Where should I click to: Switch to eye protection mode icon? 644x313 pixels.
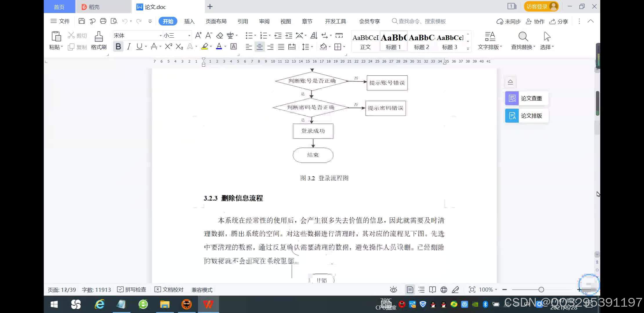(x=393, y=290)
